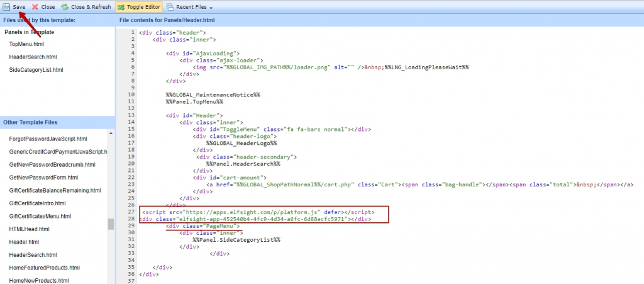The image size is (644, 284).
Task: Click the Files used by this template header
Action: click(x=40, y=20)
